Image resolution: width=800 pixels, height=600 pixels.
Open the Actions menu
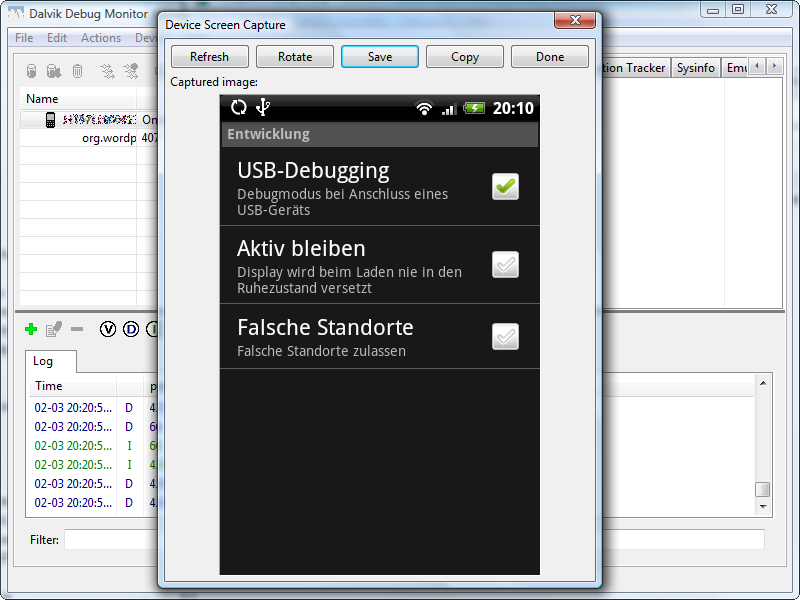coord(101,38)
